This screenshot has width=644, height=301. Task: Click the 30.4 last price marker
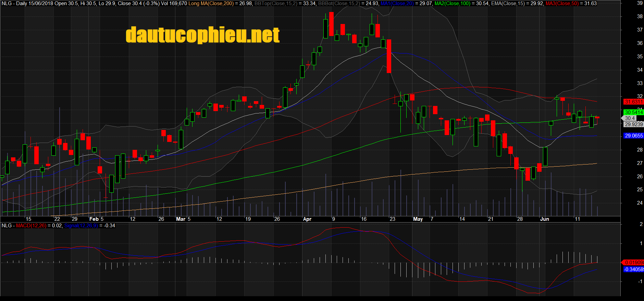click(x=630, y=118)
